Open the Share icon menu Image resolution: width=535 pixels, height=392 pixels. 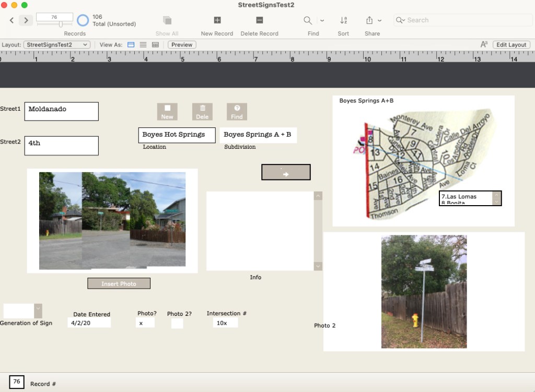click(370, 20)
